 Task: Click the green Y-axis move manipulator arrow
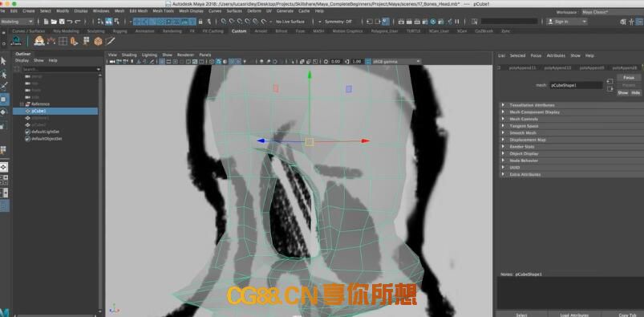310,75
